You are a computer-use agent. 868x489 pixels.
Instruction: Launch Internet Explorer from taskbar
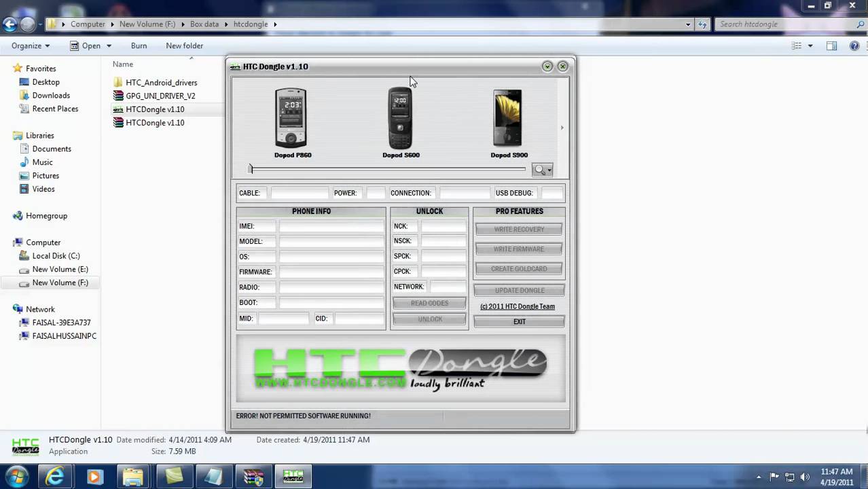click(x=55, y=476)
